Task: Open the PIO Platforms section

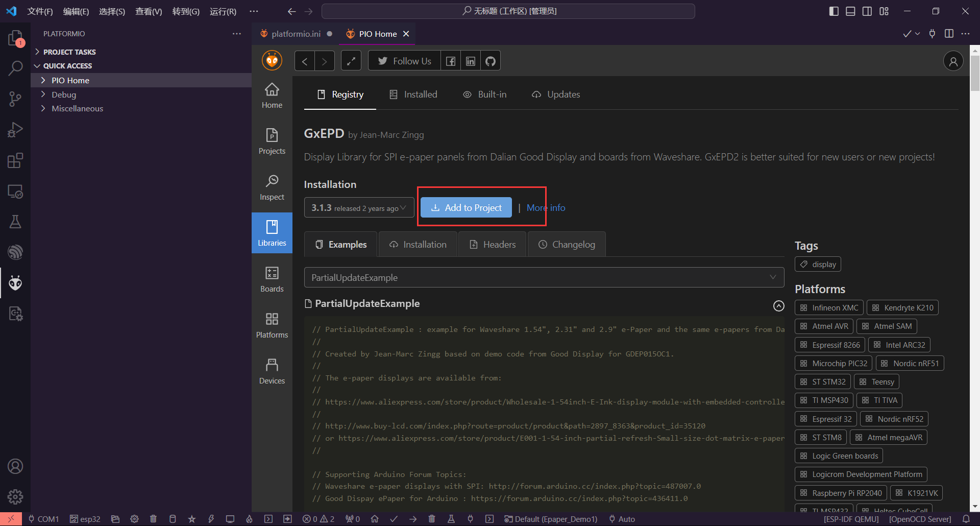Action: 272,325
